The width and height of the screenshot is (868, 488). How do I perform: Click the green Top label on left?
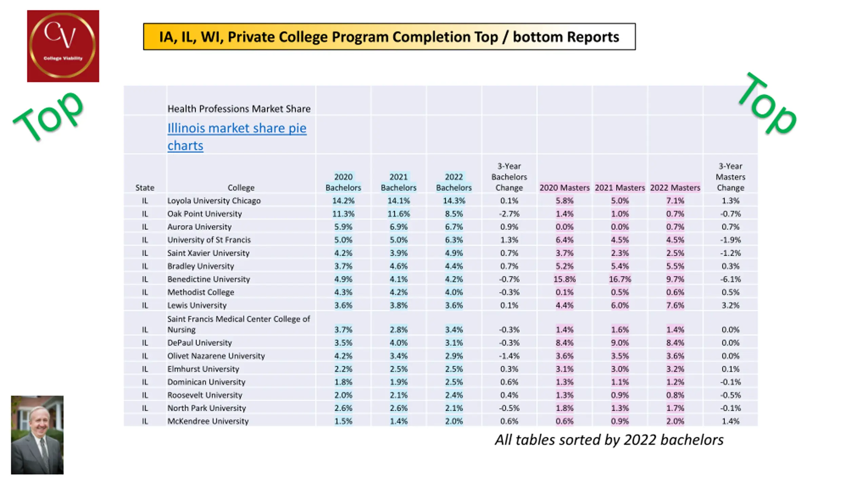tap(49, 116)
